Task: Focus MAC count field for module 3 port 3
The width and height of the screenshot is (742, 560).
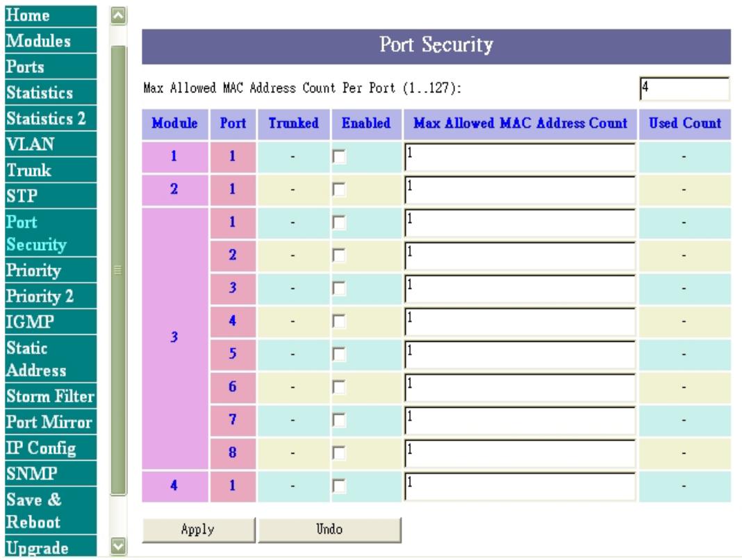Action: tap(520, 289)
